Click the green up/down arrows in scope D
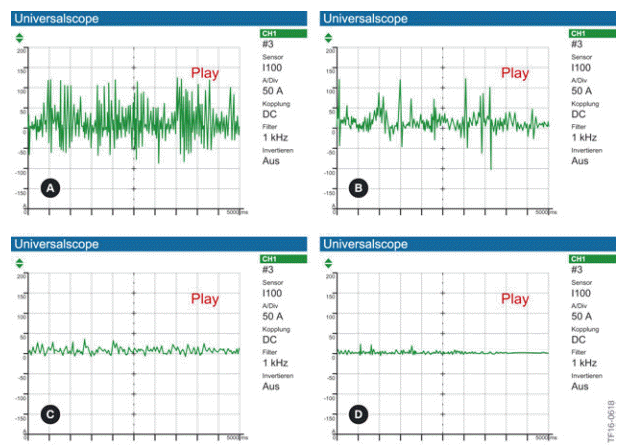Viewport: 630px width, 447px height. tap(328, 263)
